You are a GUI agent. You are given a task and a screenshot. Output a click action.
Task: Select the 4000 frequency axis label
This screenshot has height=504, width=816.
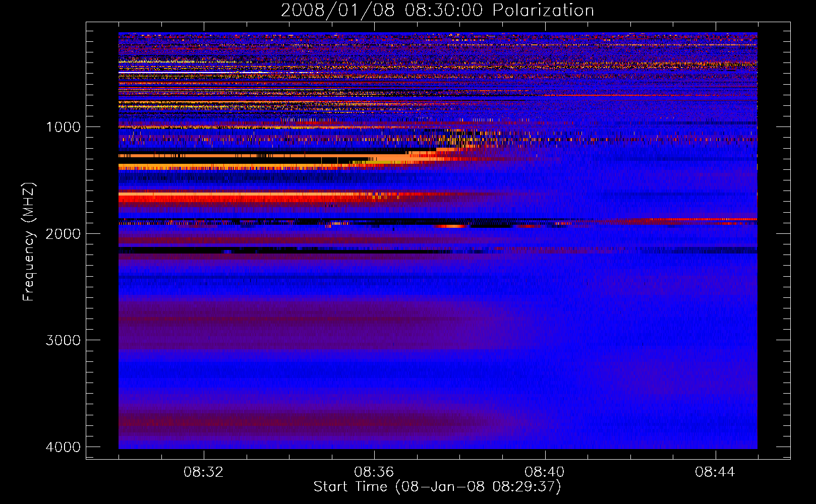pyautogui.click(x=63, y=447)
